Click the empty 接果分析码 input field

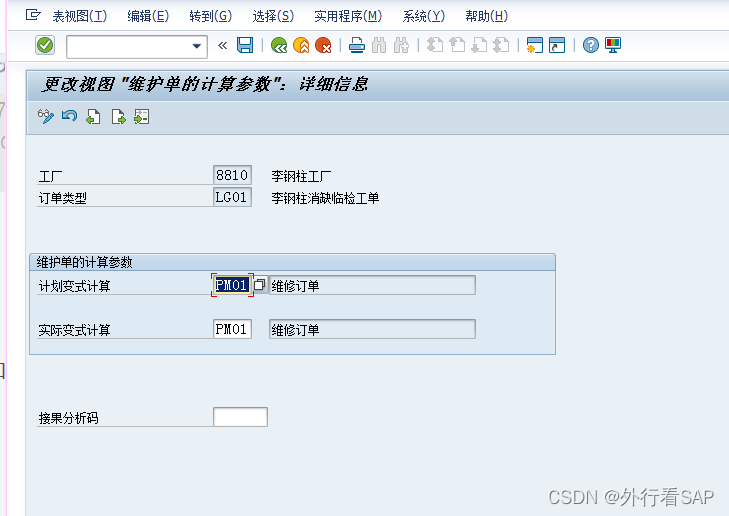coord(240,417)
